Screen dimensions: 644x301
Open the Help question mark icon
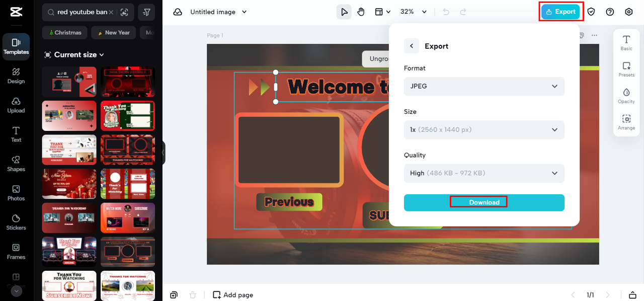tap(610, 12)
